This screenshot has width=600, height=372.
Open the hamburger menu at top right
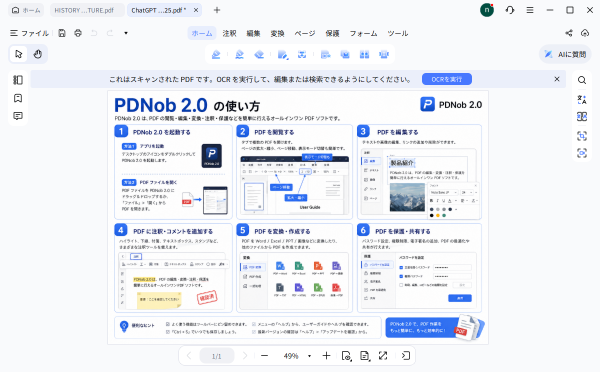click(x=530, y=10)
